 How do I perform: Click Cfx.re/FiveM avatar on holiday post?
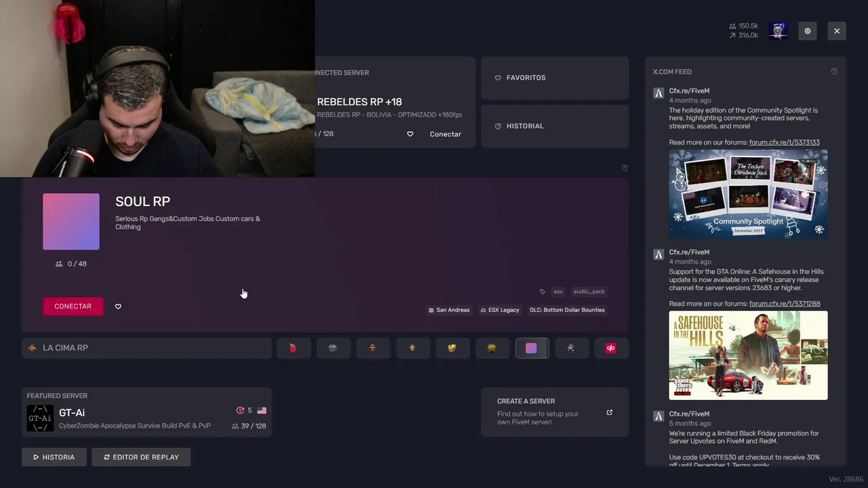point(658,94)
